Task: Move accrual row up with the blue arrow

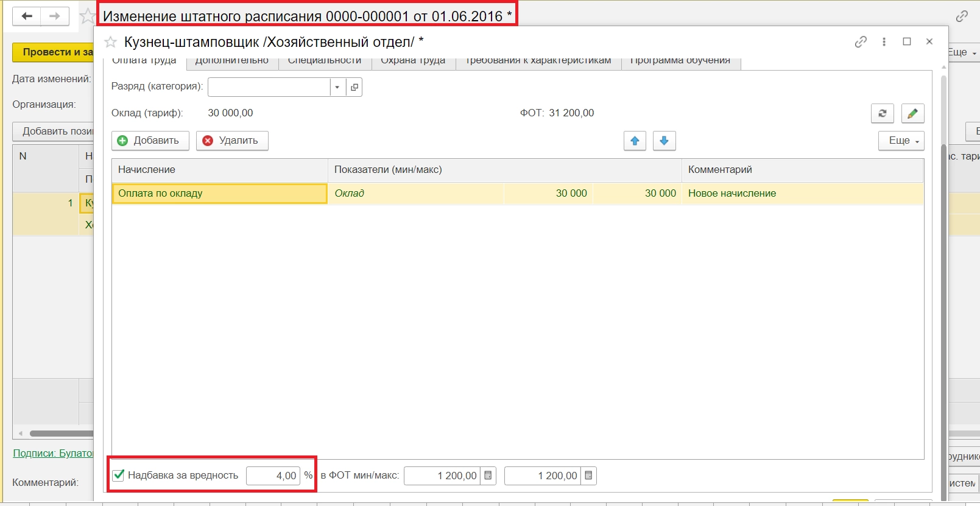Action: [x=635, y=141]
